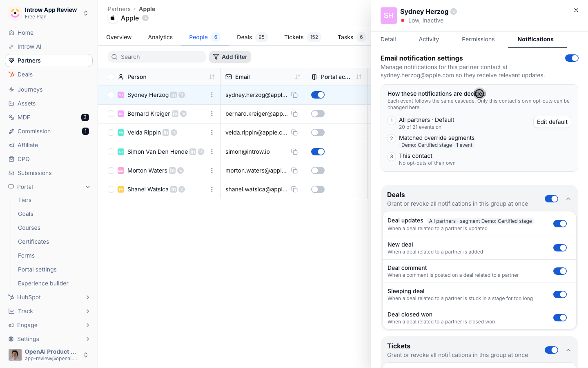Open the Permissions tab in side panel
This screenshot has width=588, height=368.
pos(478,39)
